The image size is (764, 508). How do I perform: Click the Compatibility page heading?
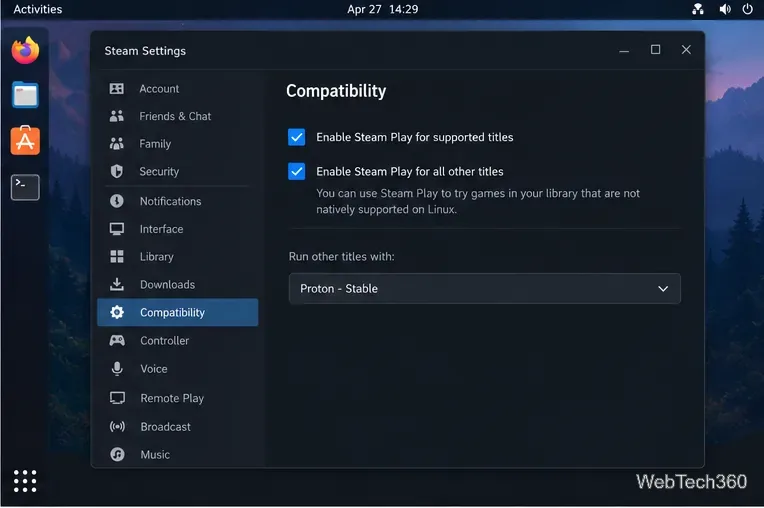(336, 91)
